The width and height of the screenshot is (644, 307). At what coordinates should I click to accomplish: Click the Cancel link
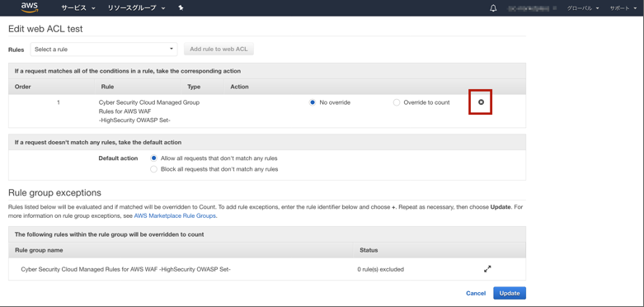point(476,294)
